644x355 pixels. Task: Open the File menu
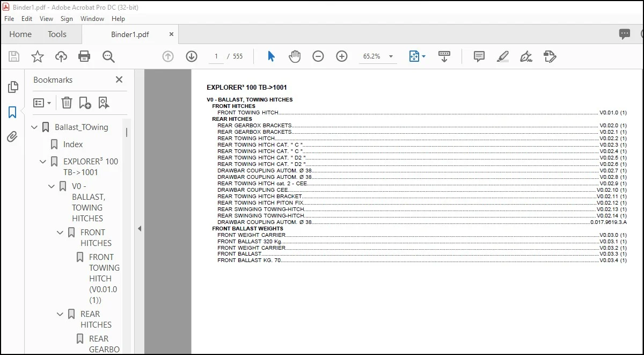click(9, 18)
